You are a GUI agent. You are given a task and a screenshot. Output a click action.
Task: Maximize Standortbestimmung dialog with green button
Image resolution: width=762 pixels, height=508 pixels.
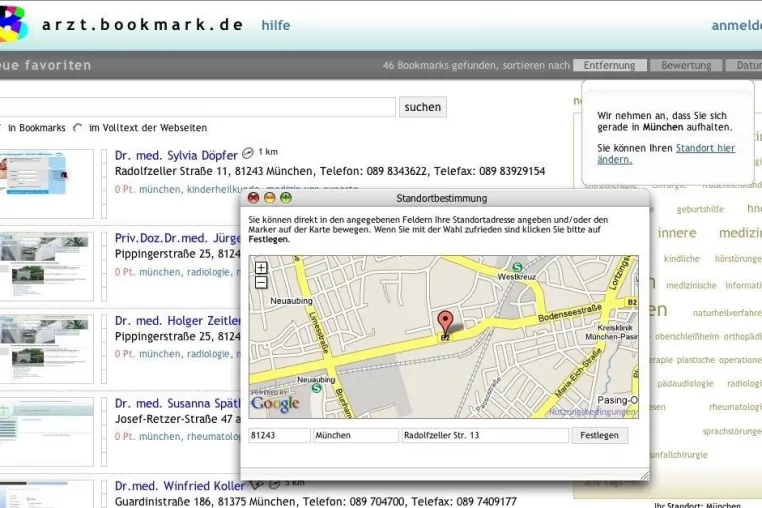(286, 198)
